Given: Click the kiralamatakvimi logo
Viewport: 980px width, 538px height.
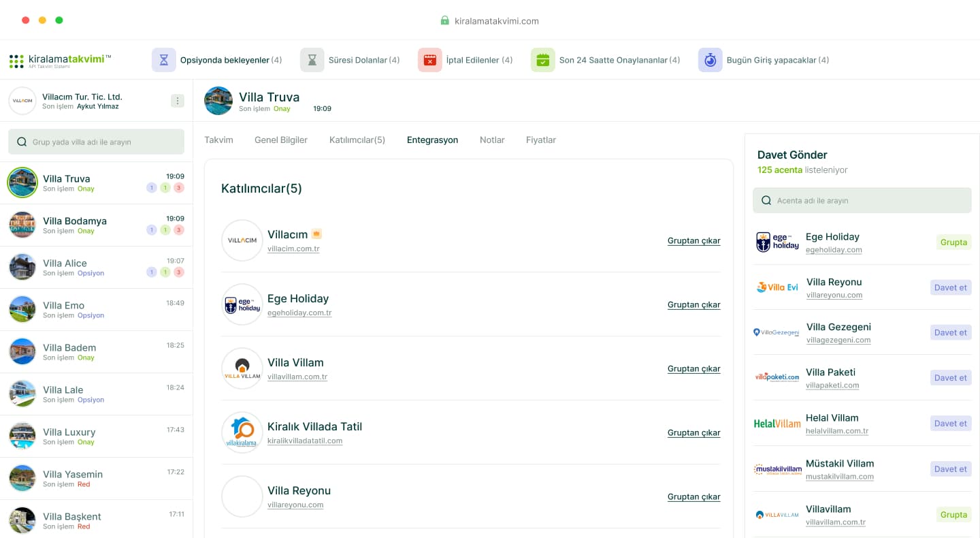Looking at the screenshot, I should tap(60, 61).
